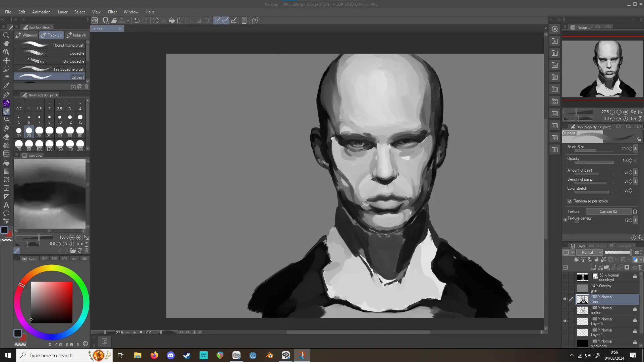This screenshot has height=362, width=644.
Task: Open Discord from the taskbar
Action: [x=171, y=355]
